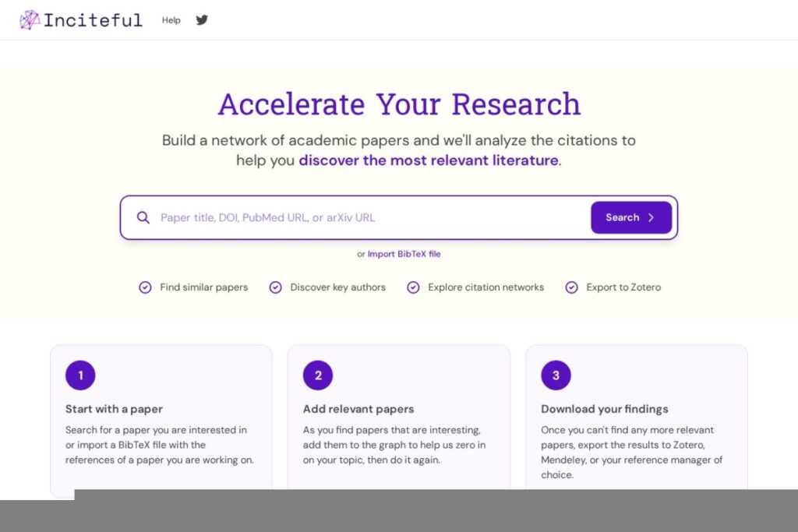Click the 'Once you can't find any more' description
The height and width of the screenshot is (532, 798).
click(632, 452)
